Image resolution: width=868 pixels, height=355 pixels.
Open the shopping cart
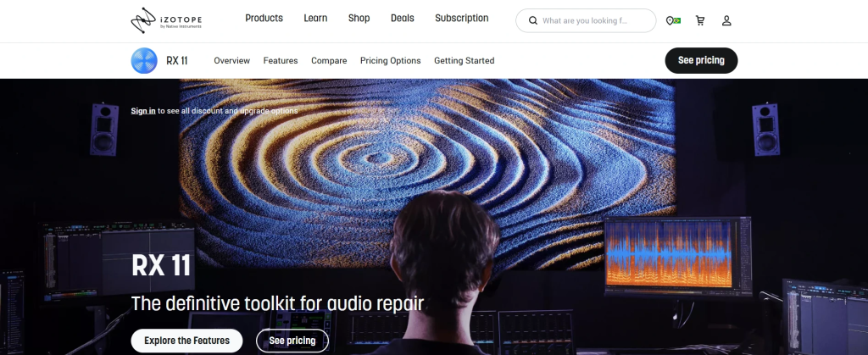click(x=700, y=20)
